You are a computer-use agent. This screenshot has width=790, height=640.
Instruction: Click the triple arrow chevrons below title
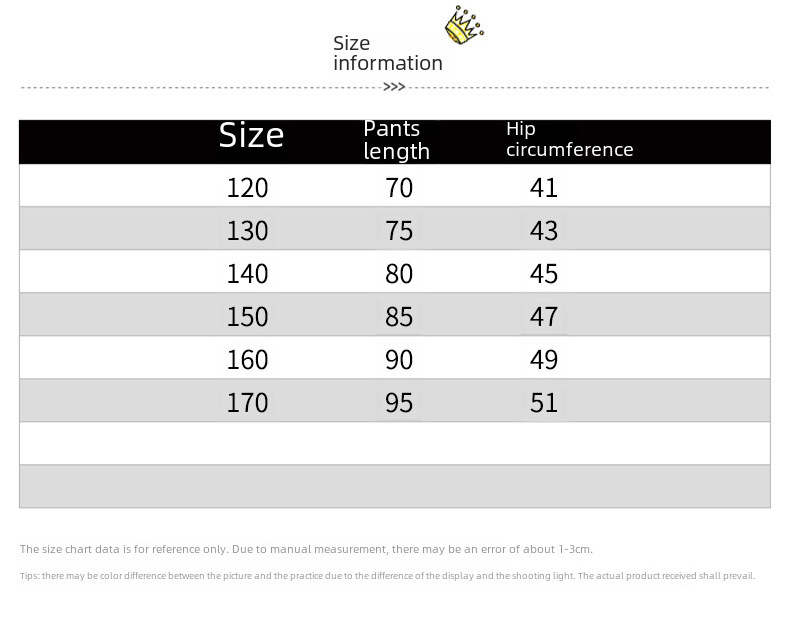coord(394,87)
